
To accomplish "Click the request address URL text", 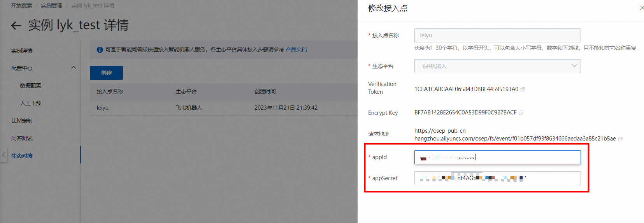I will (515, 135).
